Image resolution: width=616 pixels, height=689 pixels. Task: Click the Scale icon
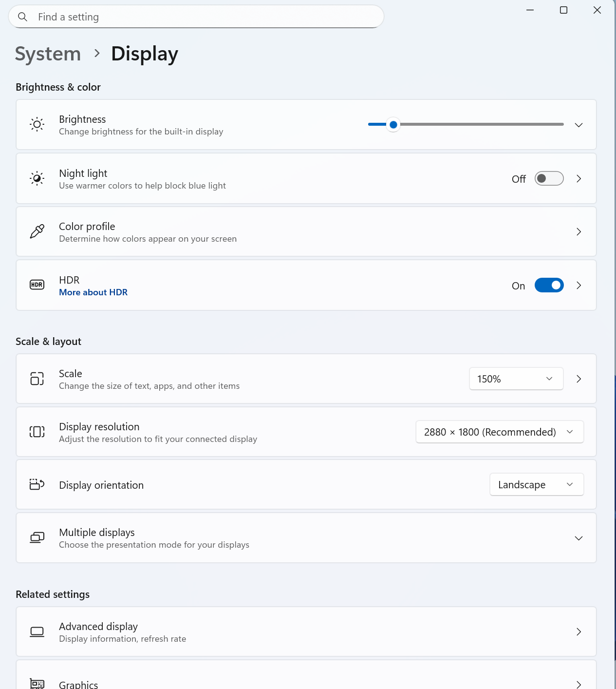coord(37,379)
